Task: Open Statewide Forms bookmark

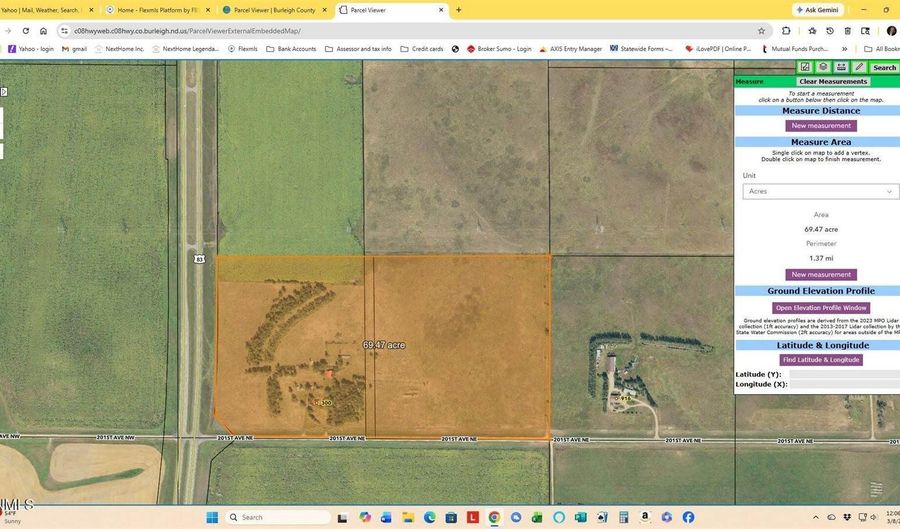Action: [x=641, y=49]
